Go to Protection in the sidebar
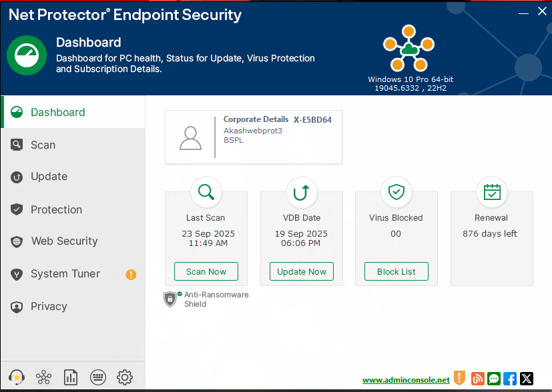552x392 pixels. [56, 209]
